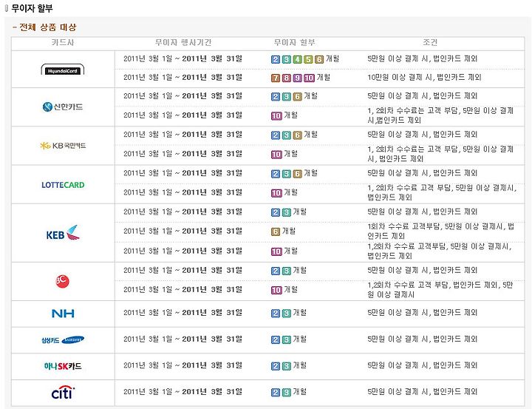Image resolution: width=532 pixels, height=409 pixels.
Task: Click the '1회차 수수료 고객부담' condition in KEB row
Action: point(440,231)
